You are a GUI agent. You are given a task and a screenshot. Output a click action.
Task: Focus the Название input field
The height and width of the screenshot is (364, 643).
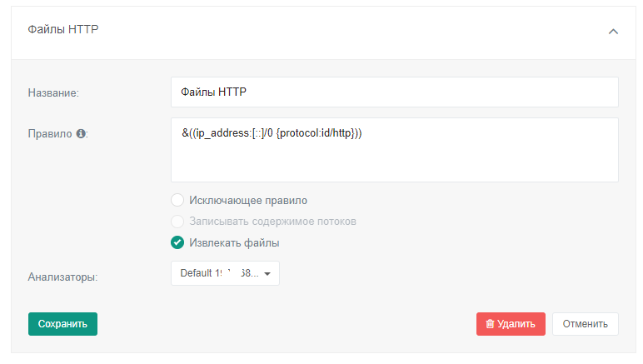click(394, 92)
